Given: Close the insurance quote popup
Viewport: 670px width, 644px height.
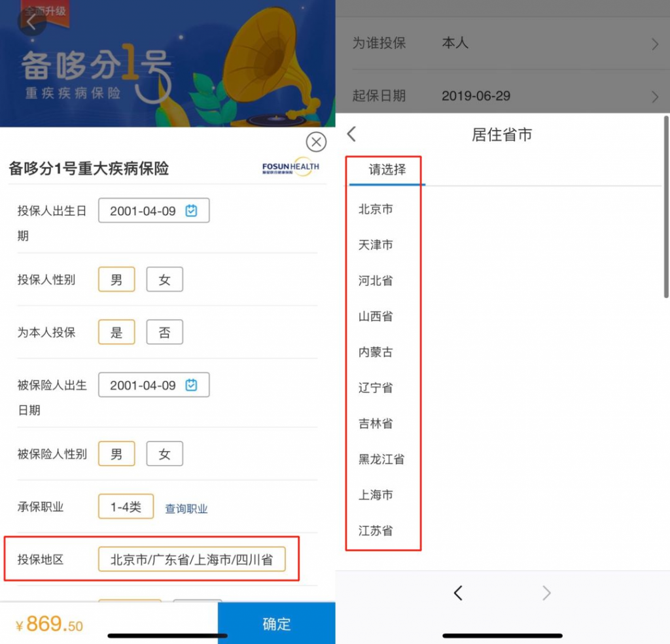Looking at the screenshot, I should coord(316,142).
